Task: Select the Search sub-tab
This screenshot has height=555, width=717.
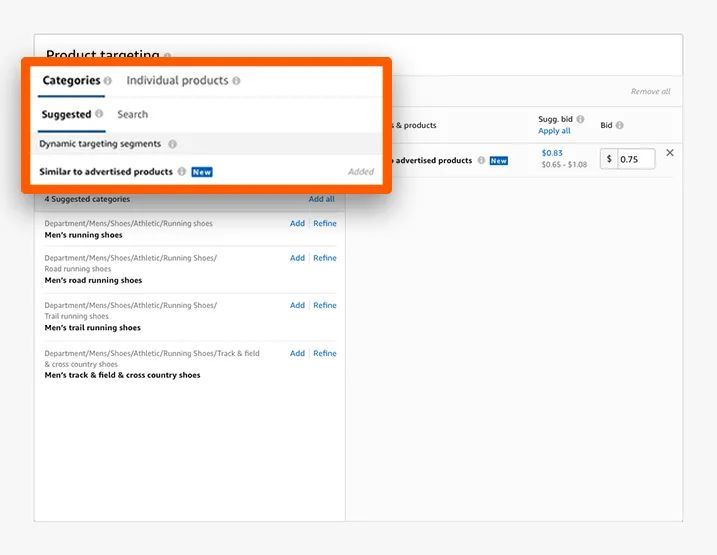Action: pos(133,114)
